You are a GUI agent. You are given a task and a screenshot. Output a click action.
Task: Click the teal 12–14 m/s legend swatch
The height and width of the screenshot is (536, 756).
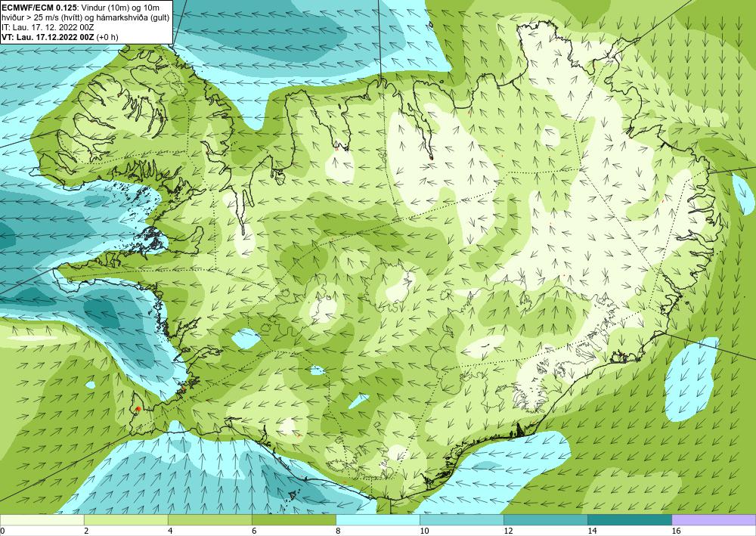tap(546, 520)
